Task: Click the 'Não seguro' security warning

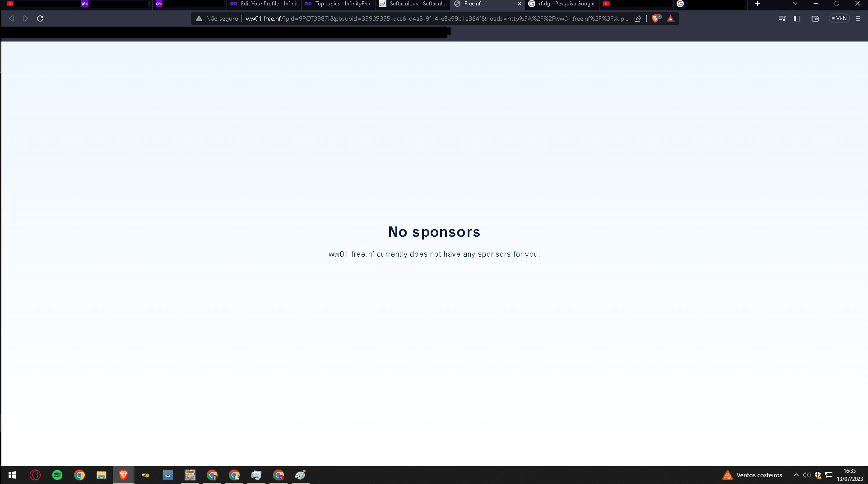Action: 217,18
